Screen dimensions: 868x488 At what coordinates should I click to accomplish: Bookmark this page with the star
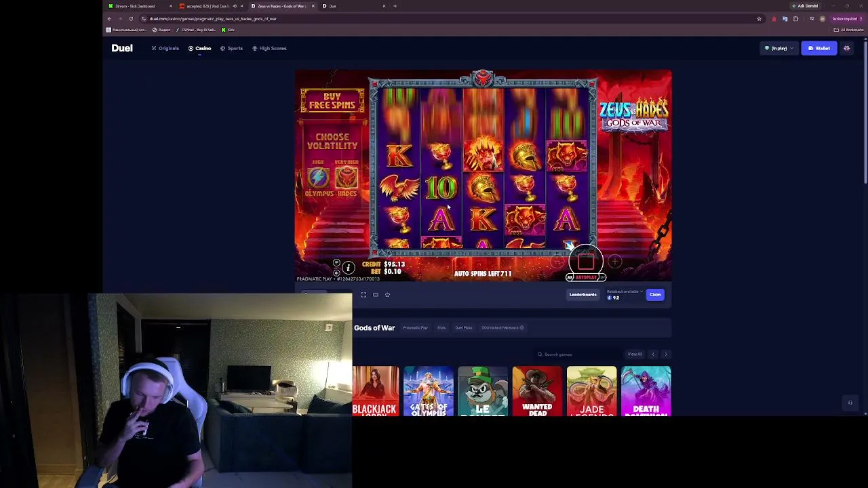759,19
